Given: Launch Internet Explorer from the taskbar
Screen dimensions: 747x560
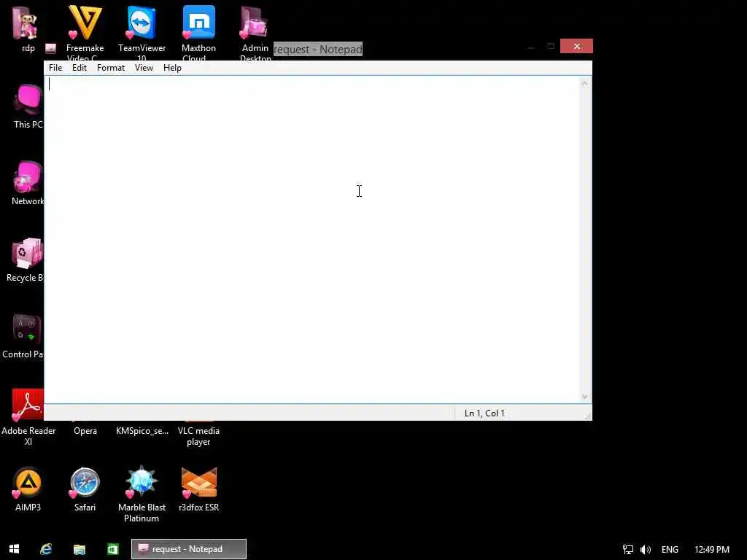Looking at the screenshot, I should tap(46, 549).
